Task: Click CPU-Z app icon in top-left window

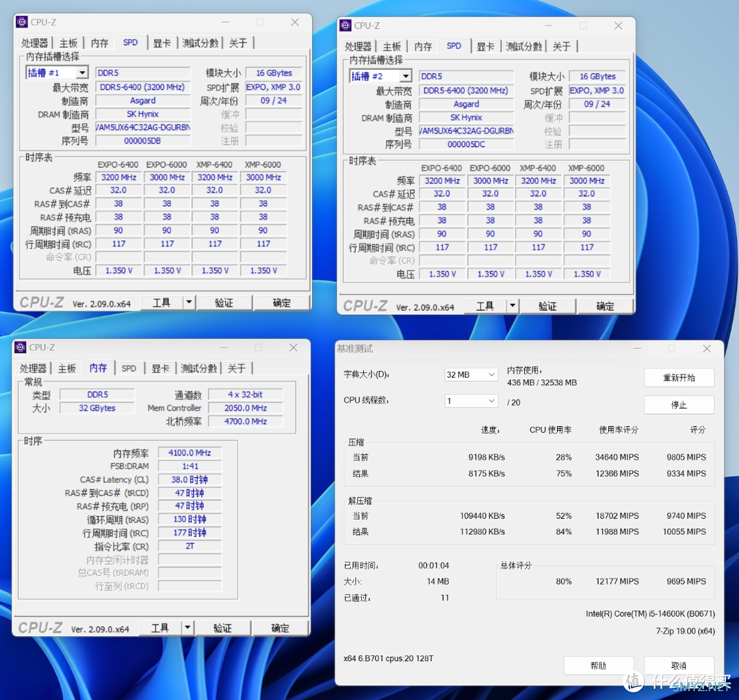Action: pyautogui.click(x=22, y=22)
